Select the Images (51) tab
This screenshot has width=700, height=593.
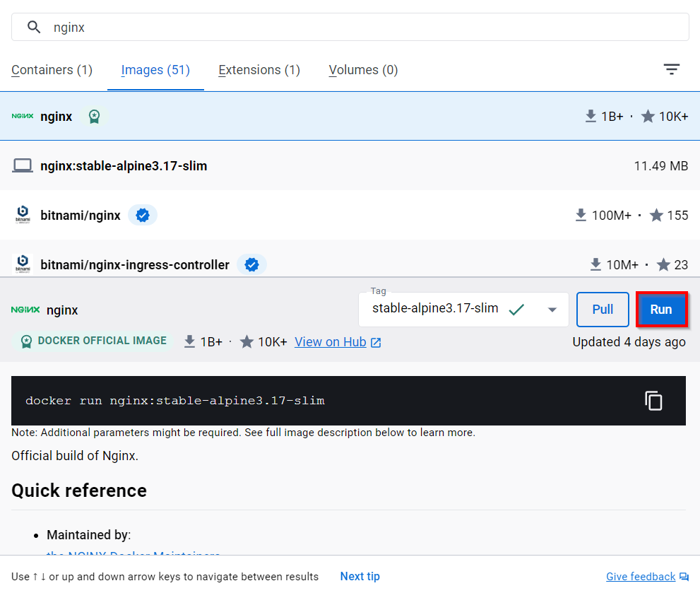[155, 70]
